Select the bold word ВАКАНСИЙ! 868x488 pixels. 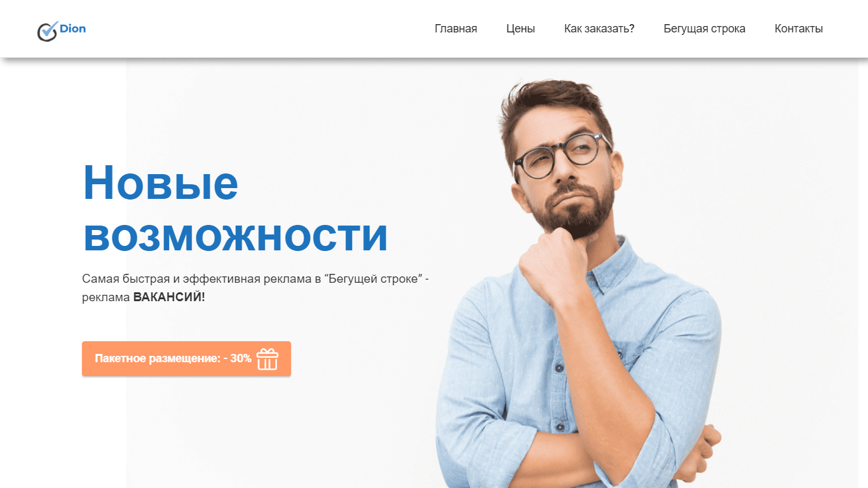[169, 297]
